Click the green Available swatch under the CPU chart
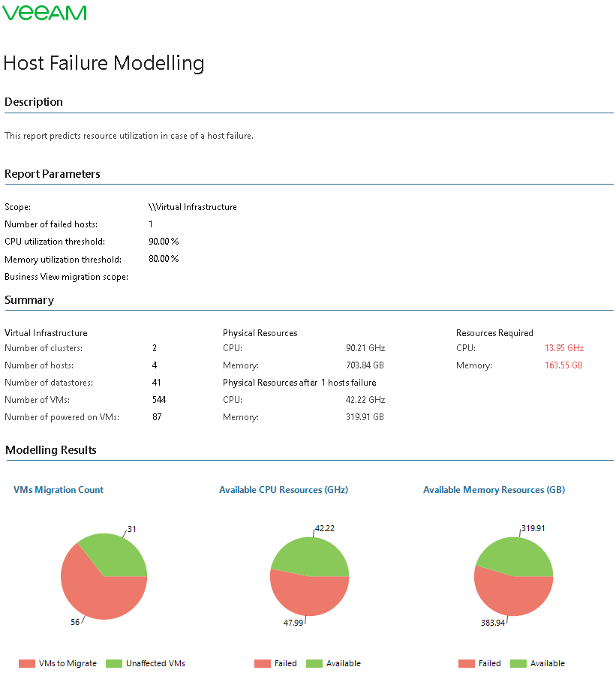 coord(314,663)
